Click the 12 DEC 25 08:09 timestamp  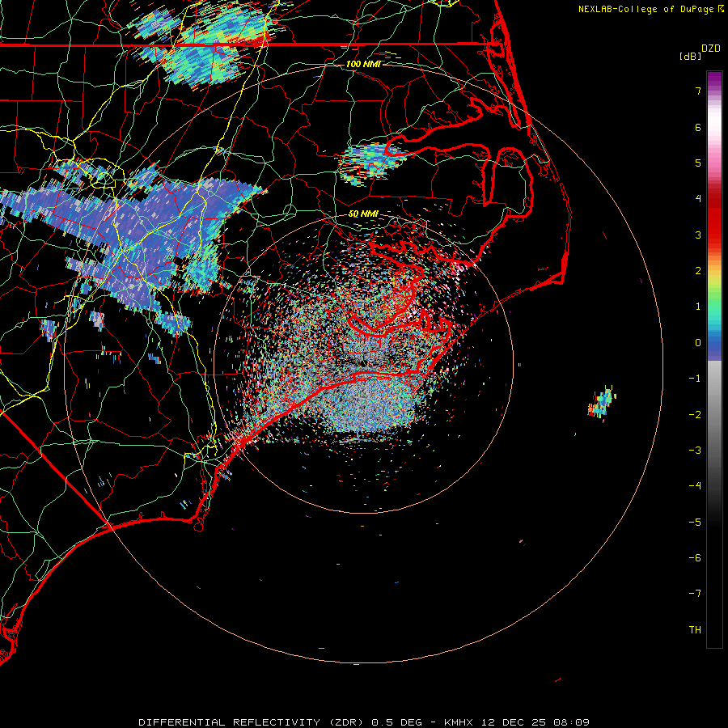(x=535, y=722)
